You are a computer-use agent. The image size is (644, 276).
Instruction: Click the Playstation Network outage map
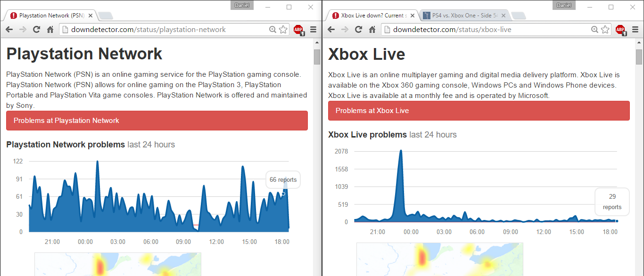pos(118,264)
